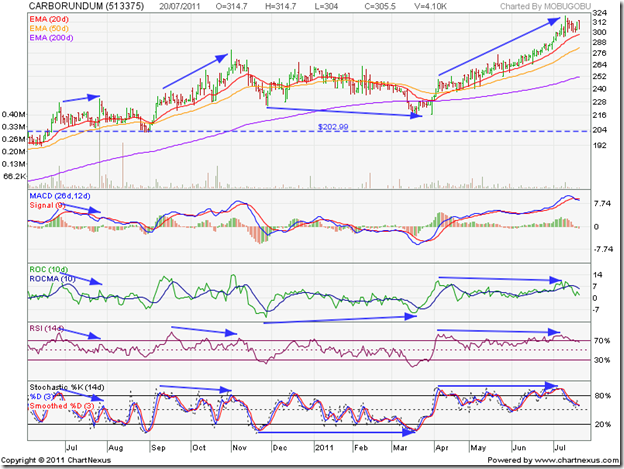Click the EMA (20d) legend label
The width and height of the screenshot is (624, 469).
(49, 19)
